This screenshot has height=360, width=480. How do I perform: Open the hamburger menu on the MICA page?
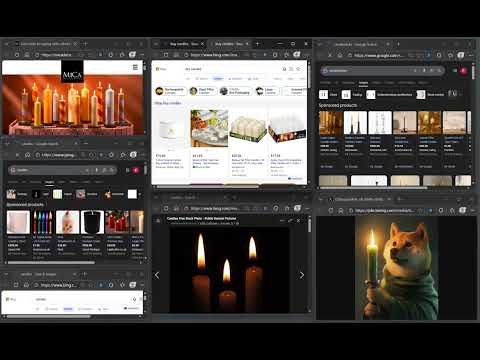tap(135, 67)
